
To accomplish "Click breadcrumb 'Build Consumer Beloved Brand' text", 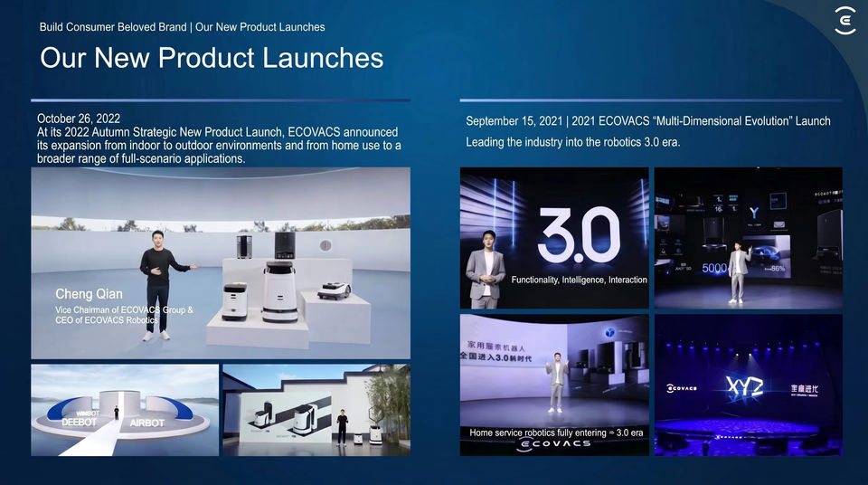I will pos(113,27).
